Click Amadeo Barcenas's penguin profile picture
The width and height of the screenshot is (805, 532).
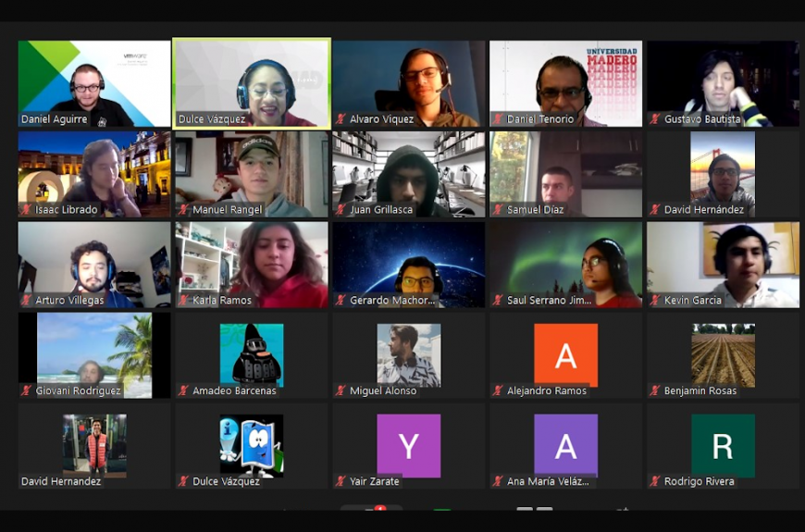coord(252,354)
